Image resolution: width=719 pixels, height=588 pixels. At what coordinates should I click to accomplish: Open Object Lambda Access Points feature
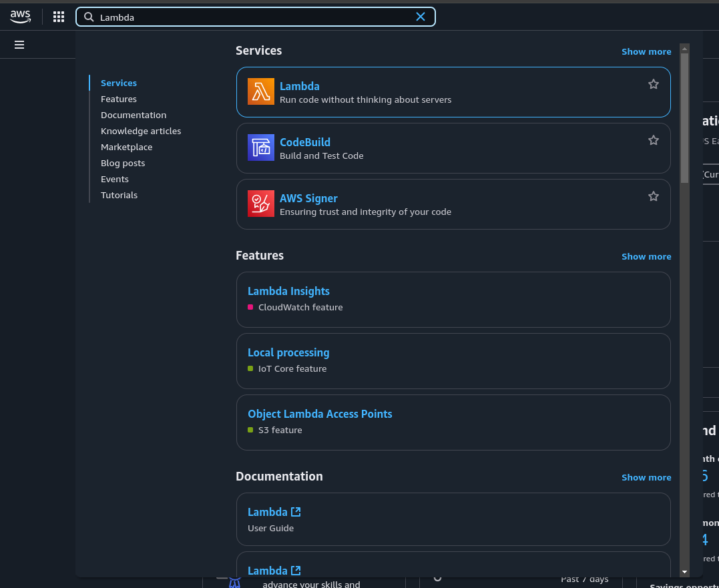(320, 414)
